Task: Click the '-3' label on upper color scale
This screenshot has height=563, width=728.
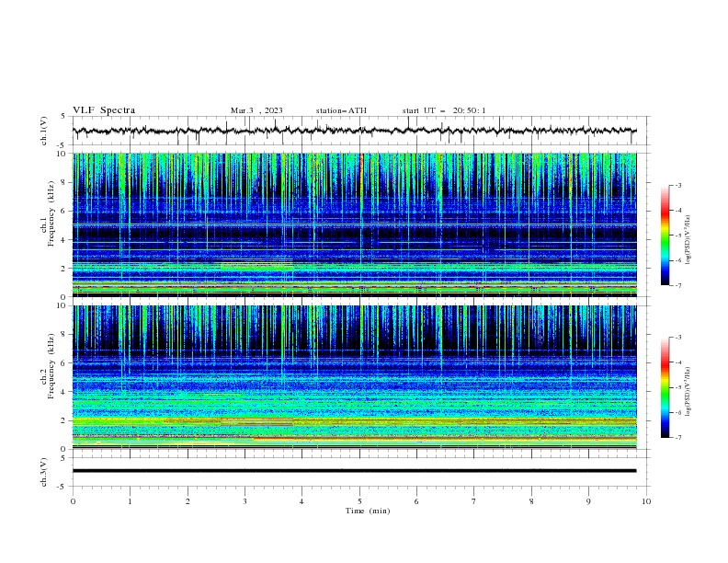Action: [678, 185]
